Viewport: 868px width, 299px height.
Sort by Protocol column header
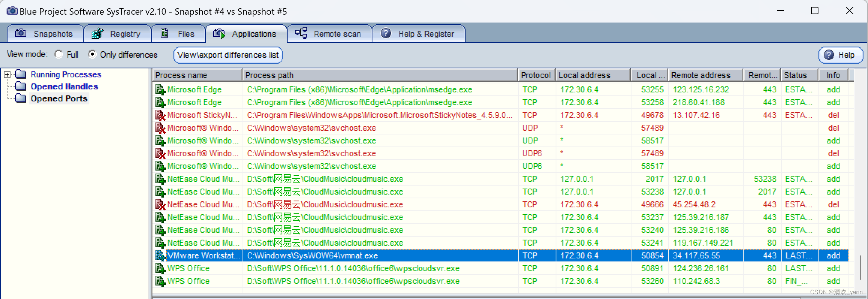coord(537,75)
